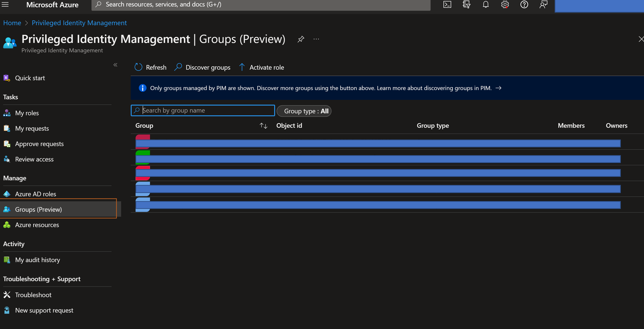Close the Privileged Identity Management blade
This screenshot has height=329, width=644.
coord(641,39)
